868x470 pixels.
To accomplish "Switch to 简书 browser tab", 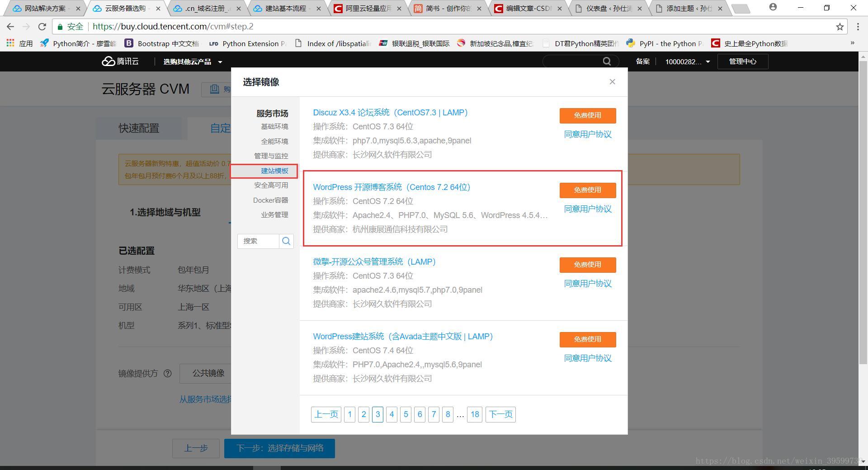I will (448, 9).
